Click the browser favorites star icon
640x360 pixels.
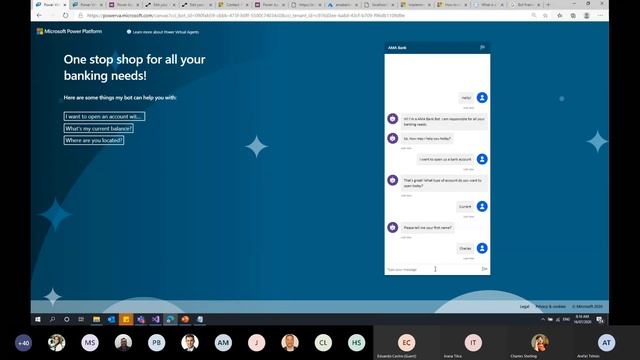click(x=560, y=16)
